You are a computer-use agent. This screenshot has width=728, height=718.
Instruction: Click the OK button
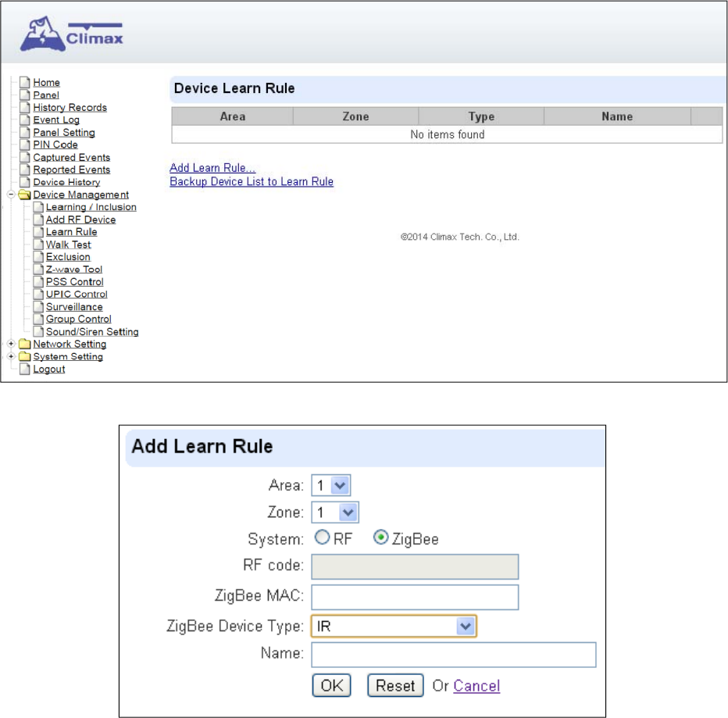click(331, 685)
